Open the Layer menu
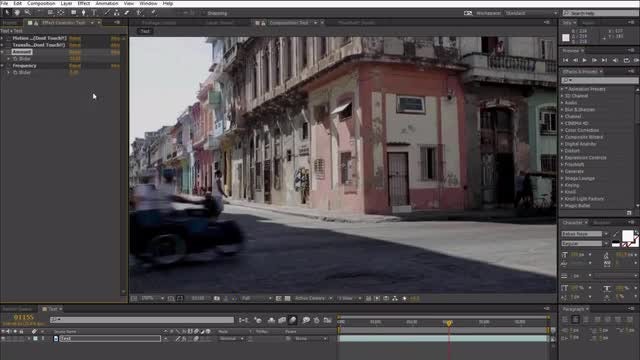 [x=66, y=3]
